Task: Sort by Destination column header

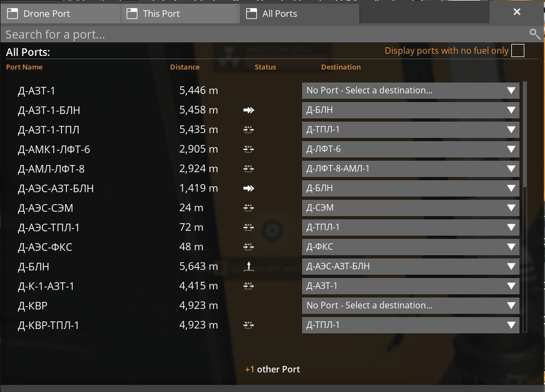Action: tap(341, 67)
